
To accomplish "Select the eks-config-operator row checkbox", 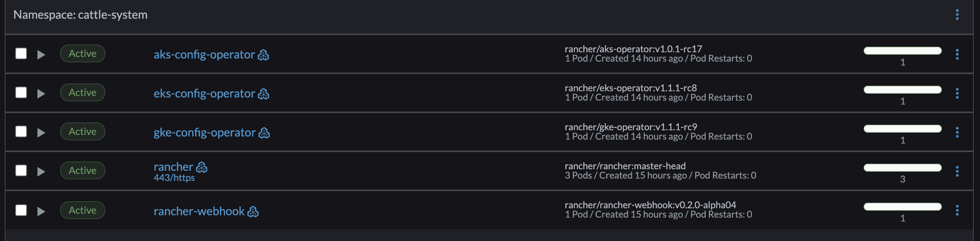I will click(20, 93).
